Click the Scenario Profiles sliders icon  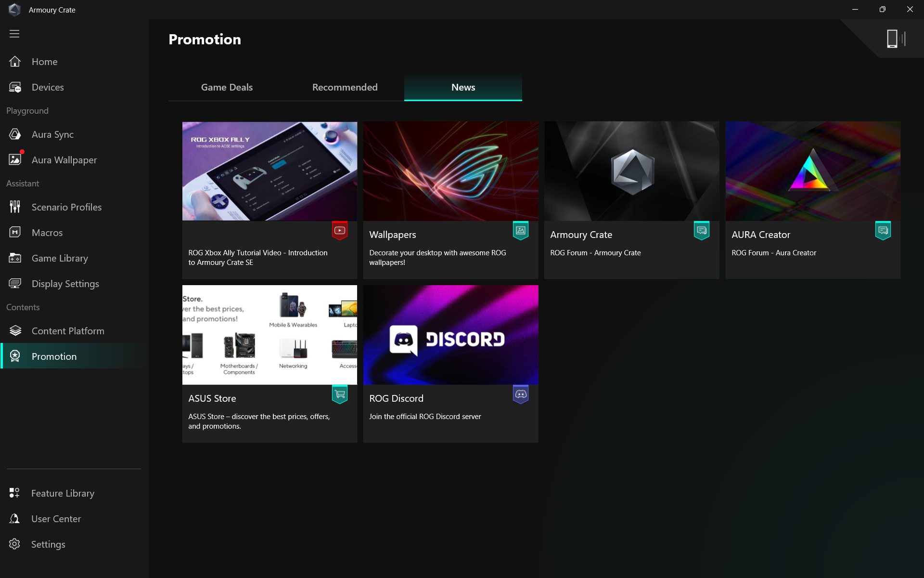click(x=15, y=207)
